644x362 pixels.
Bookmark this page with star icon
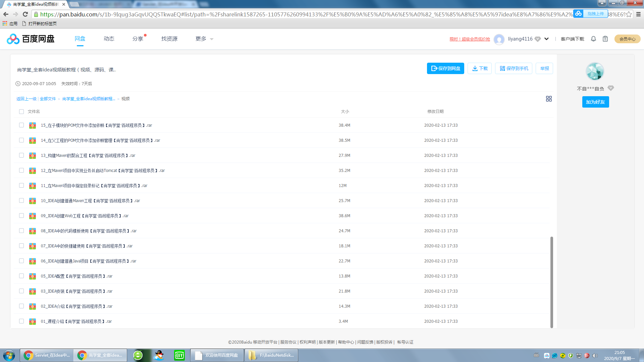[x=629, y=14]
